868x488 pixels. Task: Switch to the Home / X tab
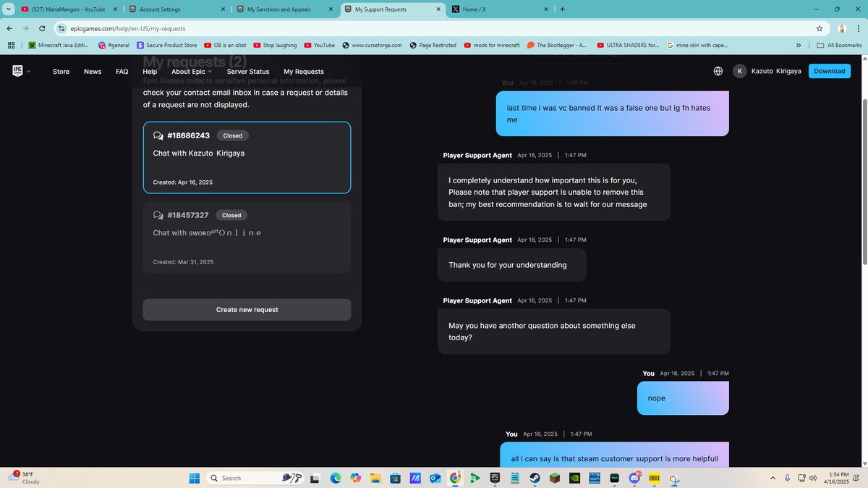500,9
